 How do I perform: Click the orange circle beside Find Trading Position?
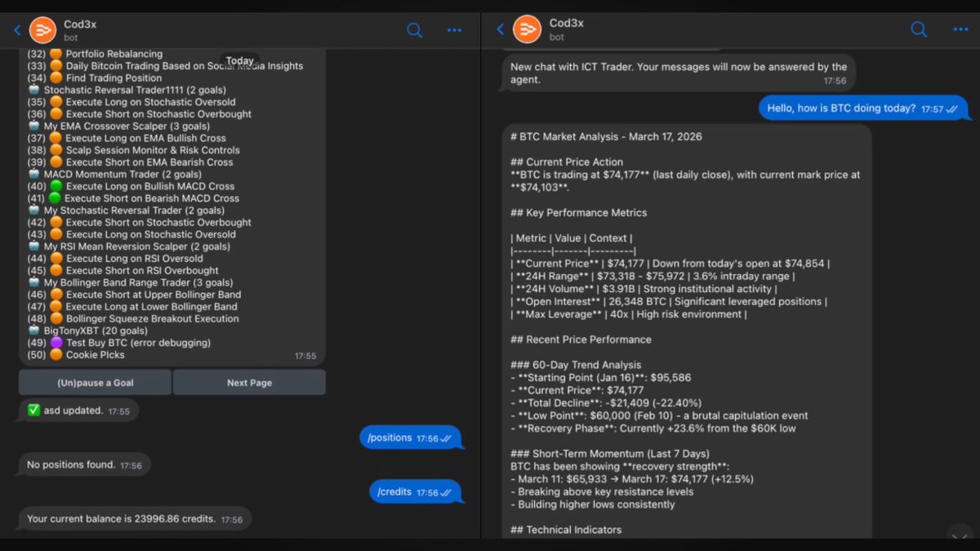coord(56,78)
